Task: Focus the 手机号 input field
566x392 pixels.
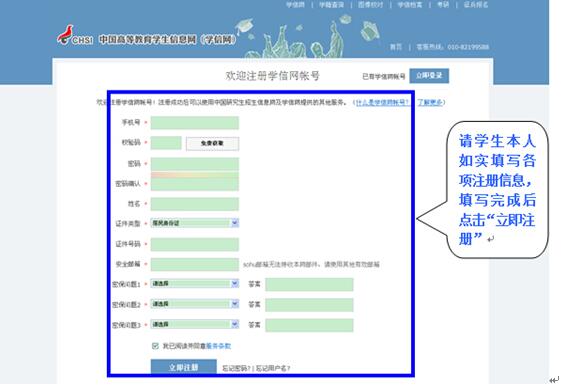Action: click(x=195, y=123)
